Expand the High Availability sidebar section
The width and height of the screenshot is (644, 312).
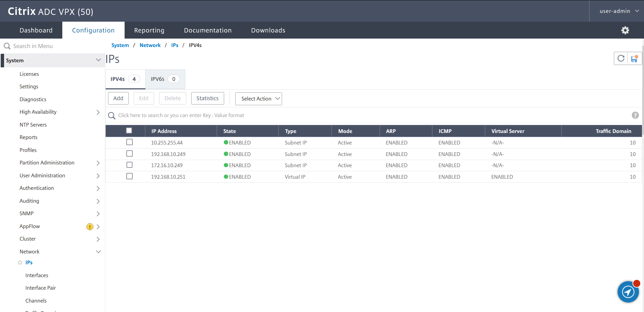point(98,112)
